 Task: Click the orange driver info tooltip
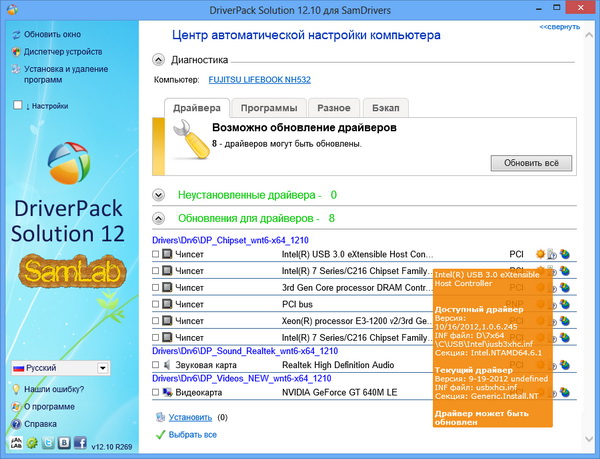[493, 348]
